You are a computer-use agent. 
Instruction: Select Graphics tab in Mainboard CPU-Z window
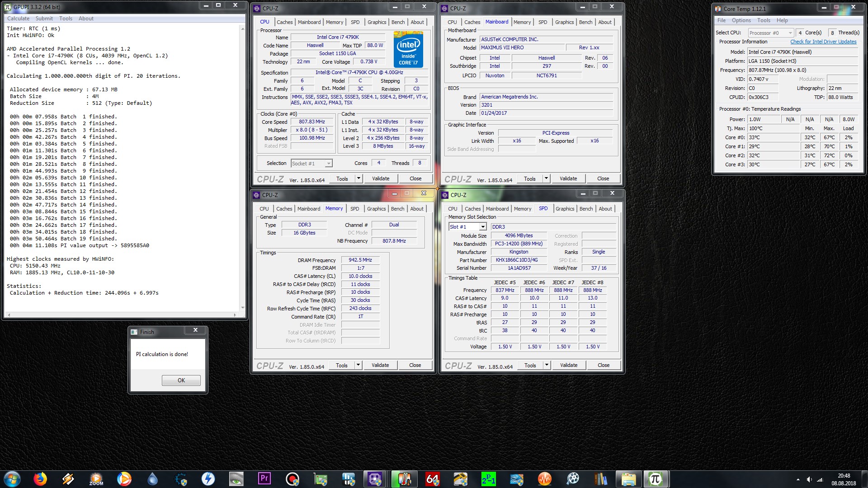click(x=564, y=22)
